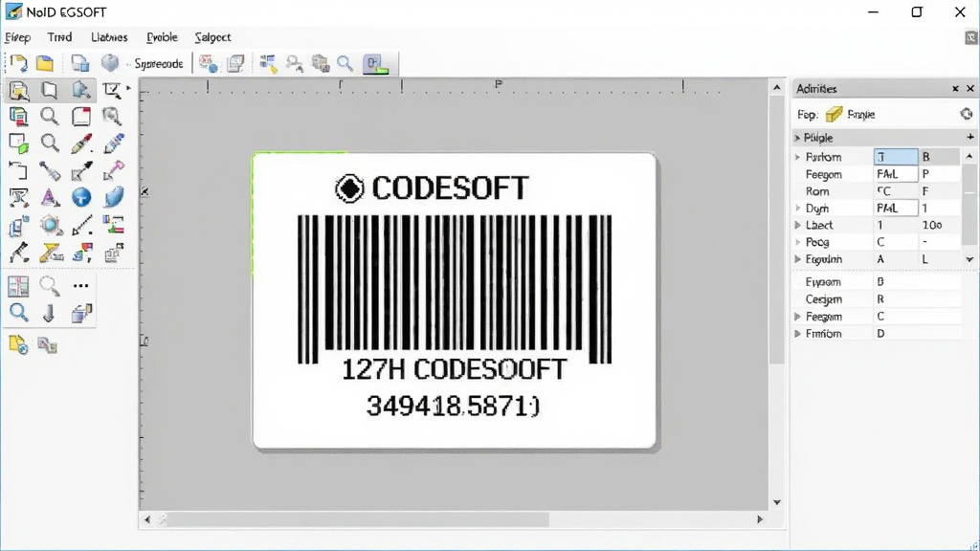Click the gear icon in the Adimites panel
The height and width of the screenshot is (551, 980).
[967, 114]
